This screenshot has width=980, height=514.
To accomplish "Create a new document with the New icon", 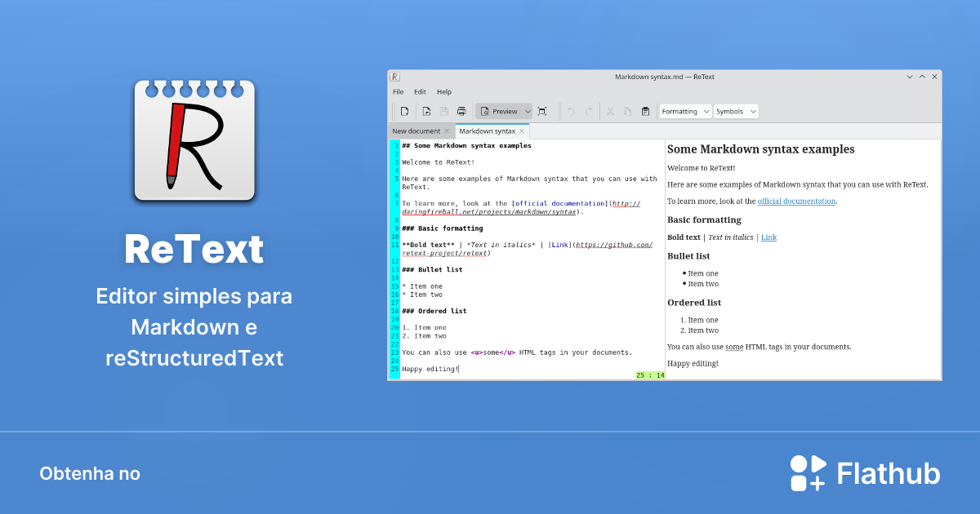I will pyautogui.click(x=405, y=111).
